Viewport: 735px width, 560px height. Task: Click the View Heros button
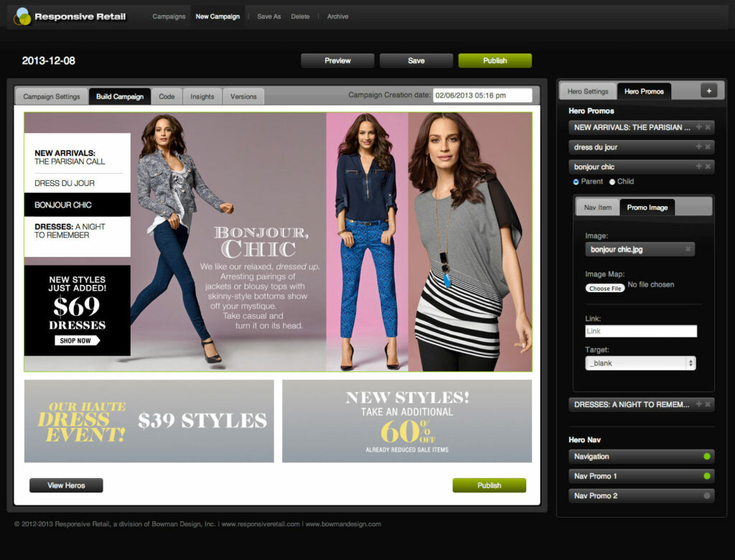point(66,485)
